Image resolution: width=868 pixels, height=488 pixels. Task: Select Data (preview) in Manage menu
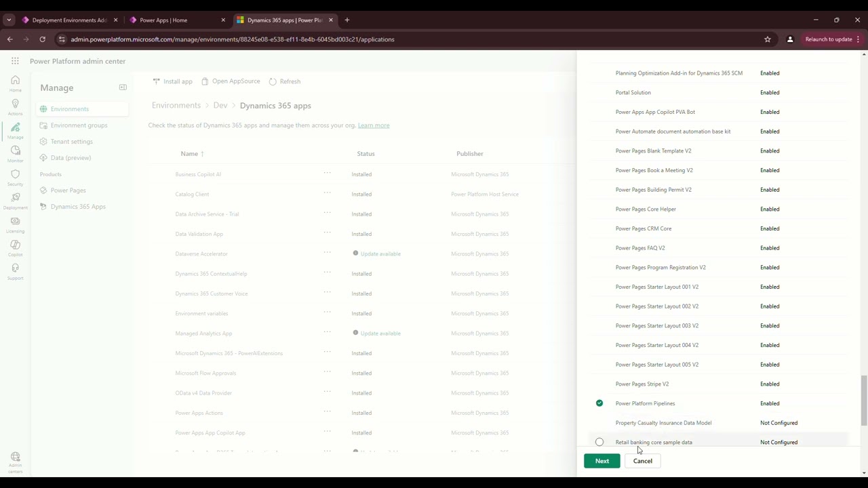[x=82, y=158]
